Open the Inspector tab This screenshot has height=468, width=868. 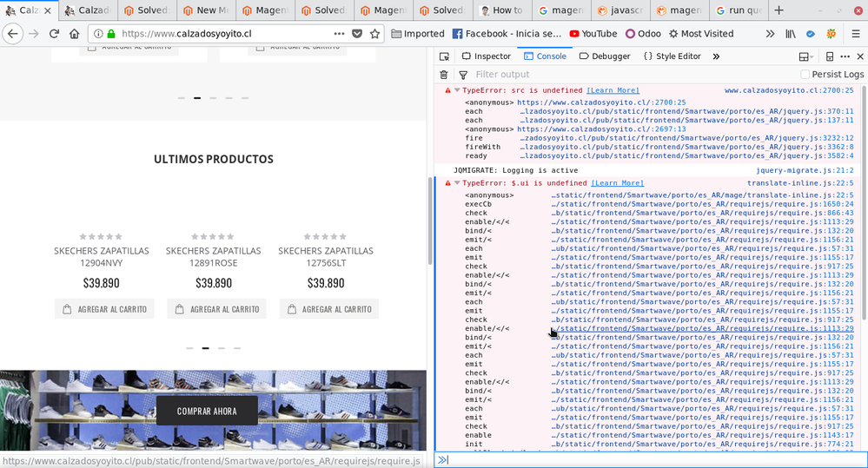point(487,56)
